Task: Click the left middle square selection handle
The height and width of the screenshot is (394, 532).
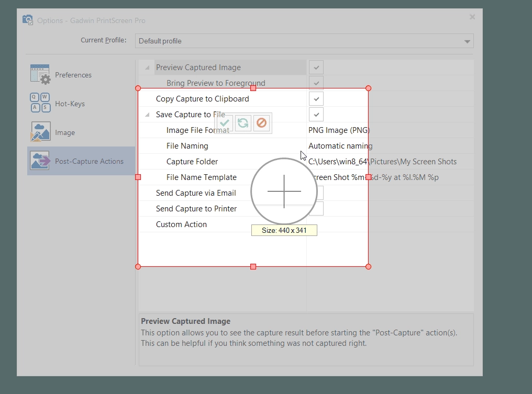Action: click(138, 177)
